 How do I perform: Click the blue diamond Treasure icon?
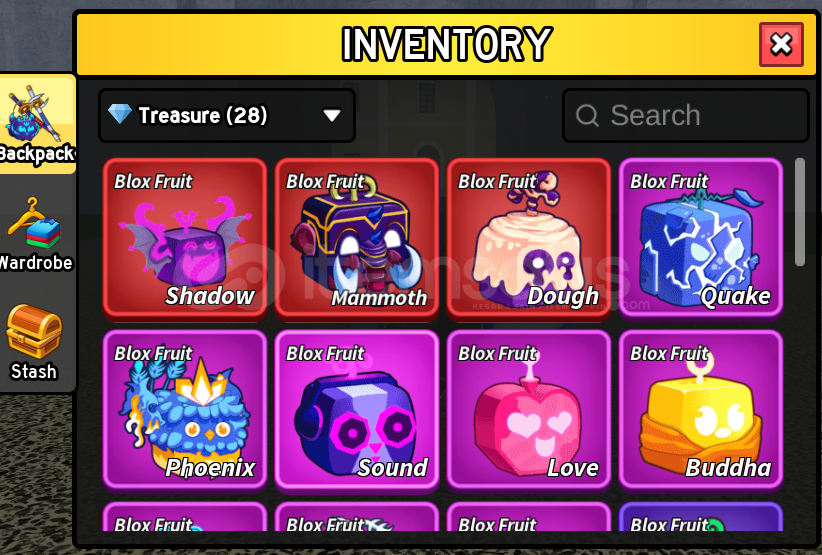120,114
